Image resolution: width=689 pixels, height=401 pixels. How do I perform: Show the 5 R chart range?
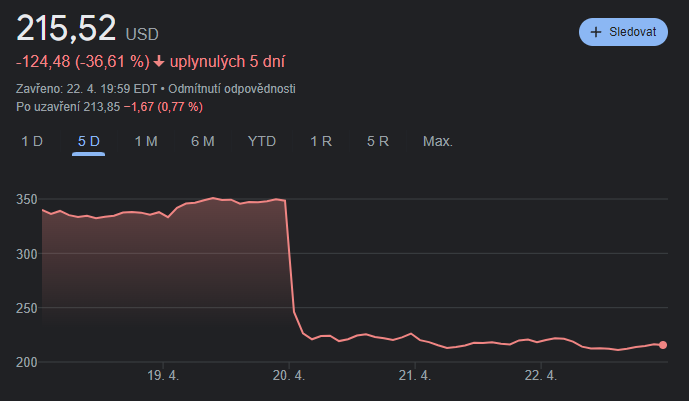(378, 141)
